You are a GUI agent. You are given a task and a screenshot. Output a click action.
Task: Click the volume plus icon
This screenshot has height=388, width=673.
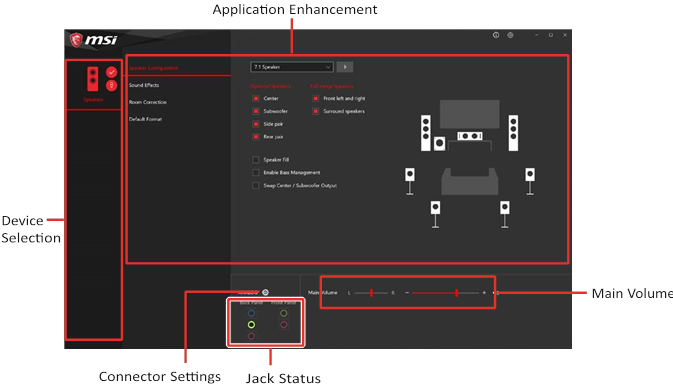pyautogui.click(x=484, y=293)
